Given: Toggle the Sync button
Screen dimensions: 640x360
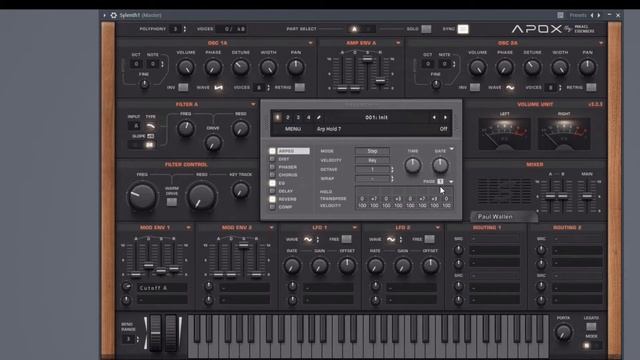Looking at the screenshot, I should [463, 29].
